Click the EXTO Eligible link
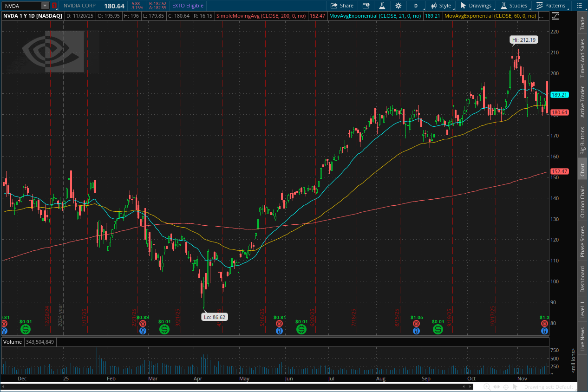The image size is (588, 392). click(x=188, y=6)
